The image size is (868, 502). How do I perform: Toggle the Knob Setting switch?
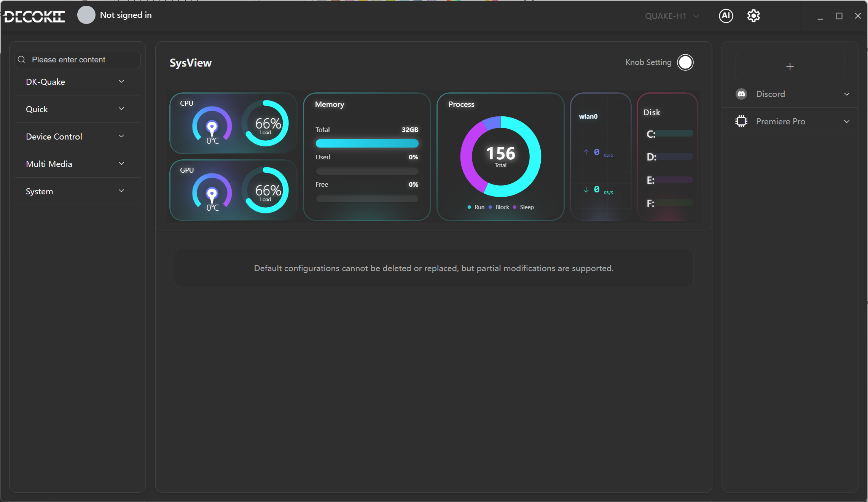[x=685, y=62]
